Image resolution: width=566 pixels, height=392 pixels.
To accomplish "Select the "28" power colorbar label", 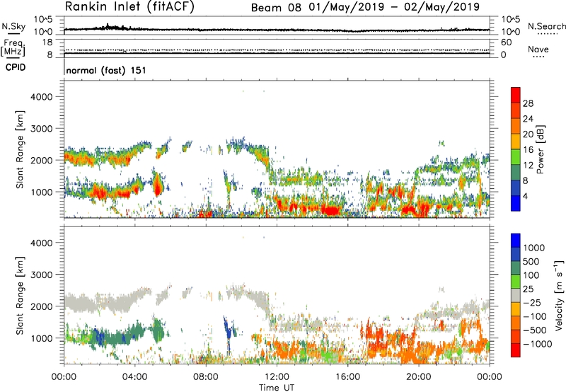I will coord(528,103).
